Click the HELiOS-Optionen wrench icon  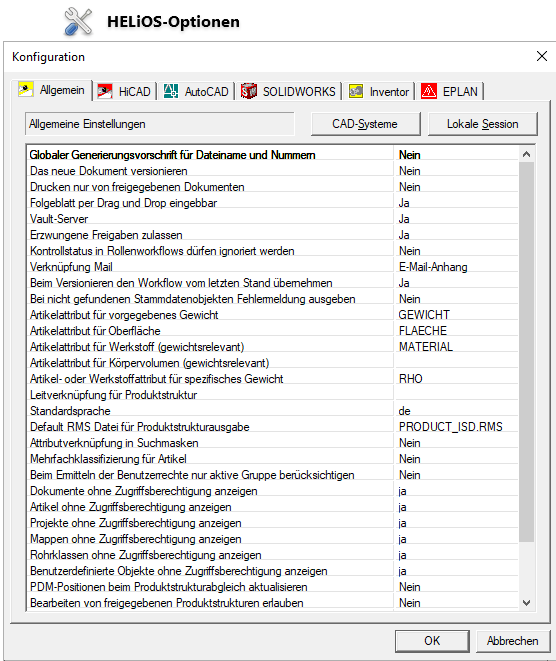pos(78,21)
